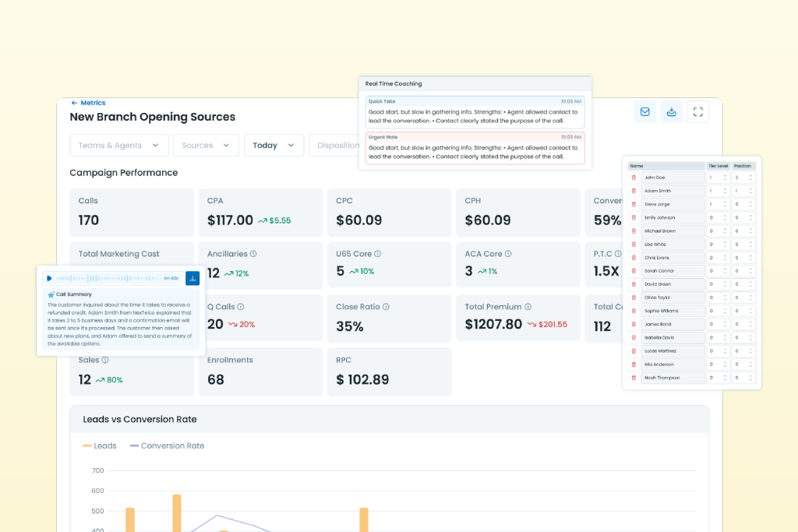Delete John Doe using trash icon

pos(634,178)
